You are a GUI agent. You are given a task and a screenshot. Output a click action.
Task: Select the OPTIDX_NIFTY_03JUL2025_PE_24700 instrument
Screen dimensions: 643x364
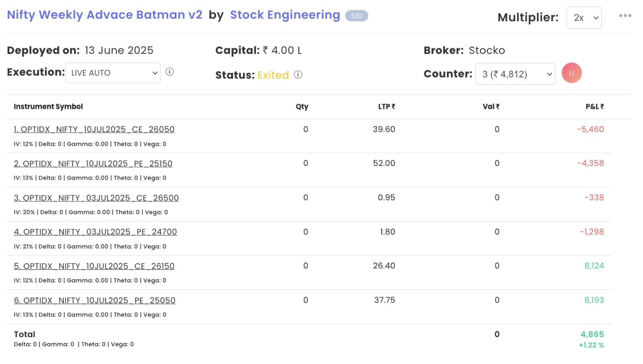tap(95, 232)
